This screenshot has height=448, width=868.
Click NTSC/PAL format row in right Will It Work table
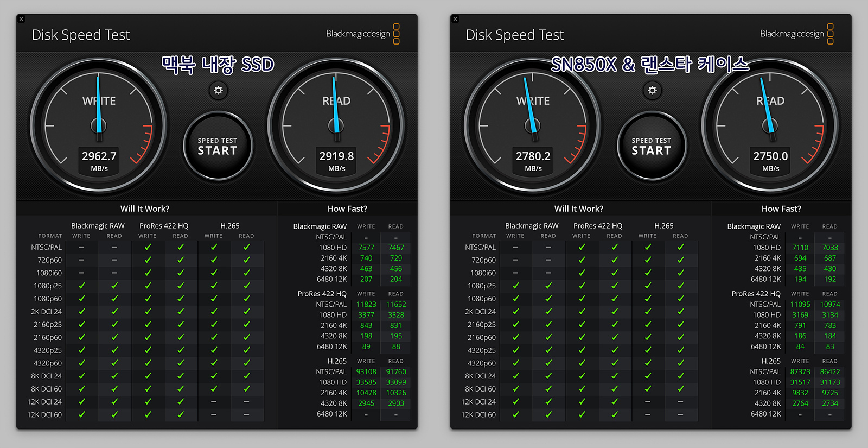(579, 248)
